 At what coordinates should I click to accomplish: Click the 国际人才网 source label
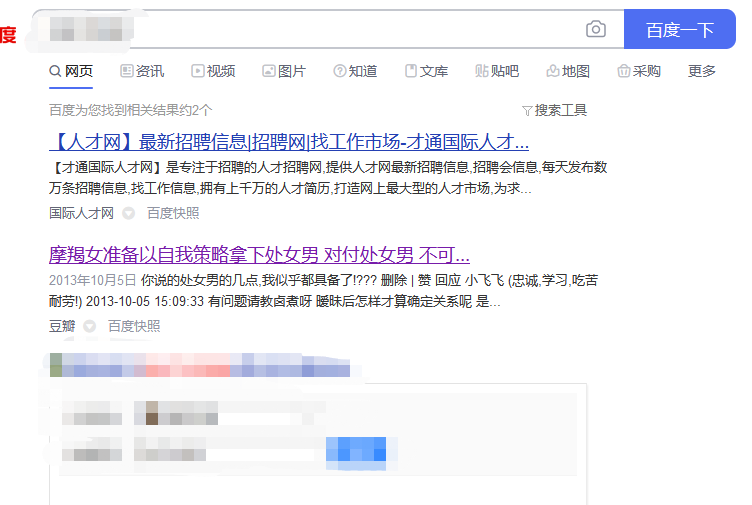pos(82,213)
